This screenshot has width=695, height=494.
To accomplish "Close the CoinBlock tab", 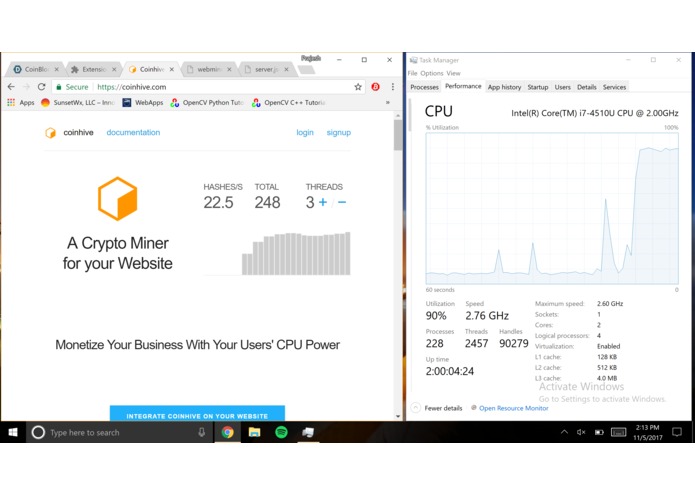I will click(x=56, y=69).
